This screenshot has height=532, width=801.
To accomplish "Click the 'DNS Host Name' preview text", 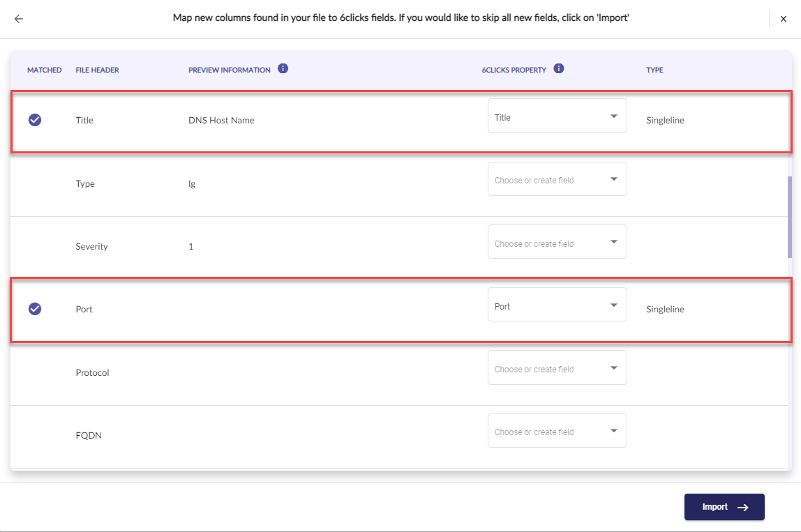I will pyautogui.click(x=221, y=121).
